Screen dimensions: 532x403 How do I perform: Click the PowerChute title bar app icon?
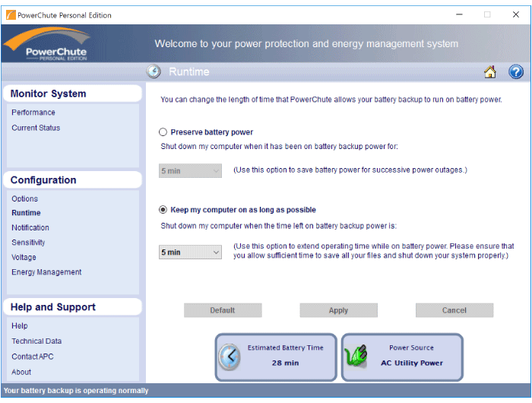pyautogui.click(x=10, y=14)
